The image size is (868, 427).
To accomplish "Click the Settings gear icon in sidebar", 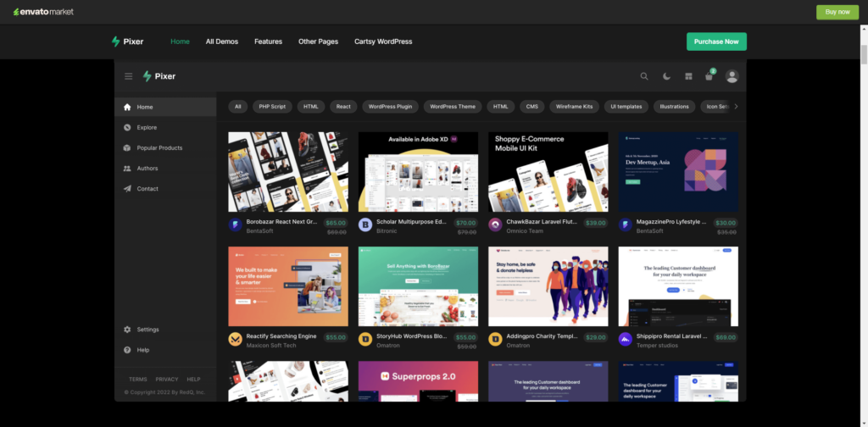I will click(x=127, y=330).
